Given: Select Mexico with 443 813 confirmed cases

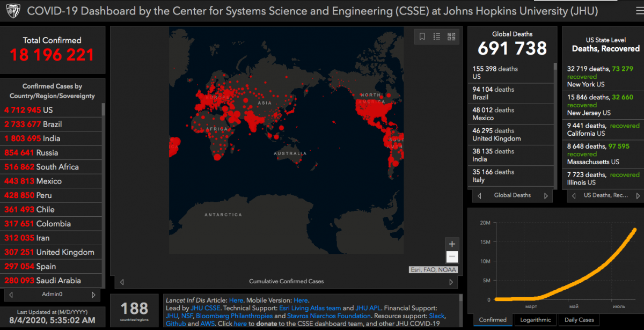Looking at the screenshot, I should pos(52,181).
